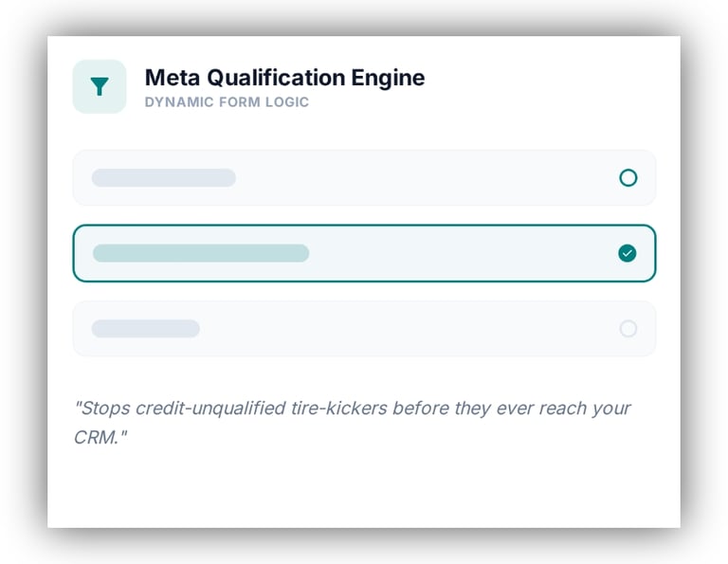Viewport: 728px width, 564px height.
Task: Click the checkmark inside the teal circle
Action: pos(627,253)
